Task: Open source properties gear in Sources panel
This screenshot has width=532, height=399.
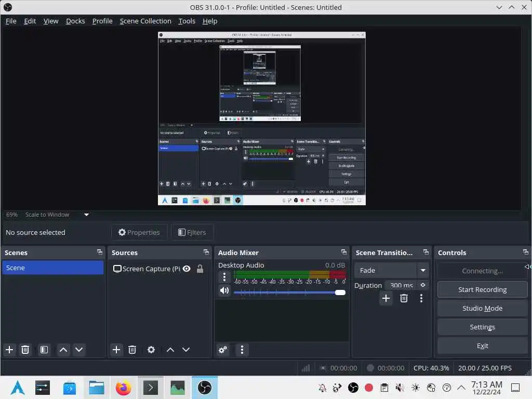Action: click(151, 350)
